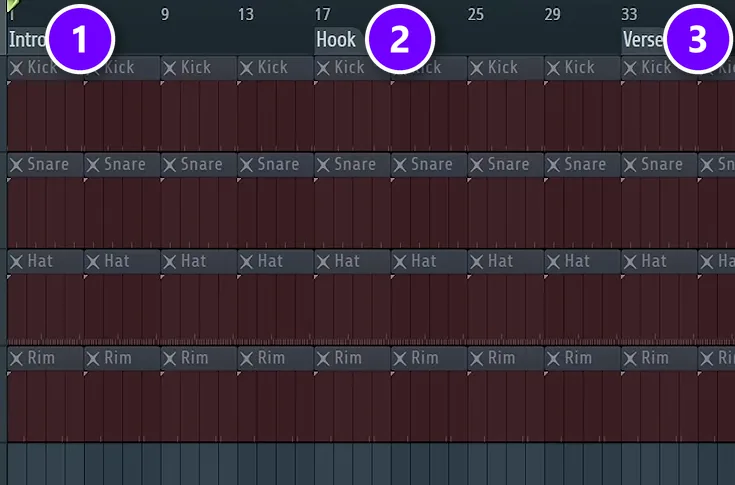Click Rim clip icon at bar 25
The height and width of the screenshot is (485, 735).
pos(476,359)
